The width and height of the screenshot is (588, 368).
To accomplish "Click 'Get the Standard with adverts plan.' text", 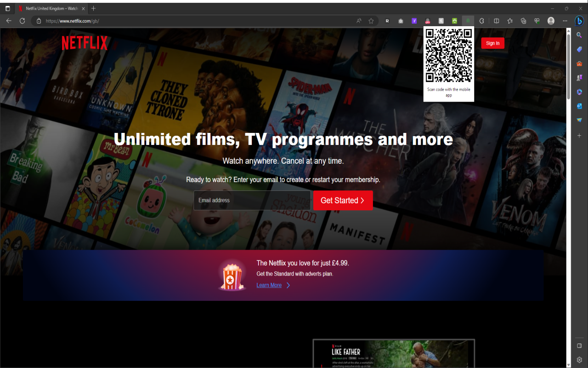I will pyautogui.click(x=295, y=274).
